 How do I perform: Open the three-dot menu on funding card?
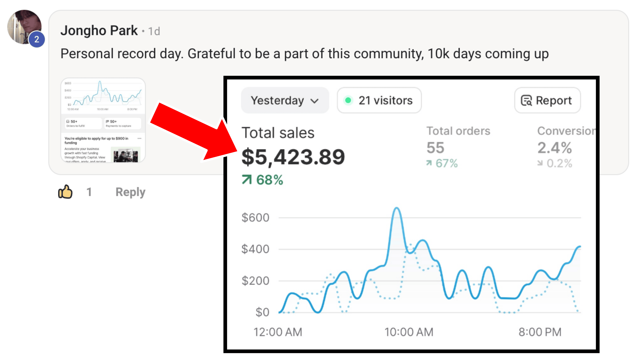tap(139, 138)
